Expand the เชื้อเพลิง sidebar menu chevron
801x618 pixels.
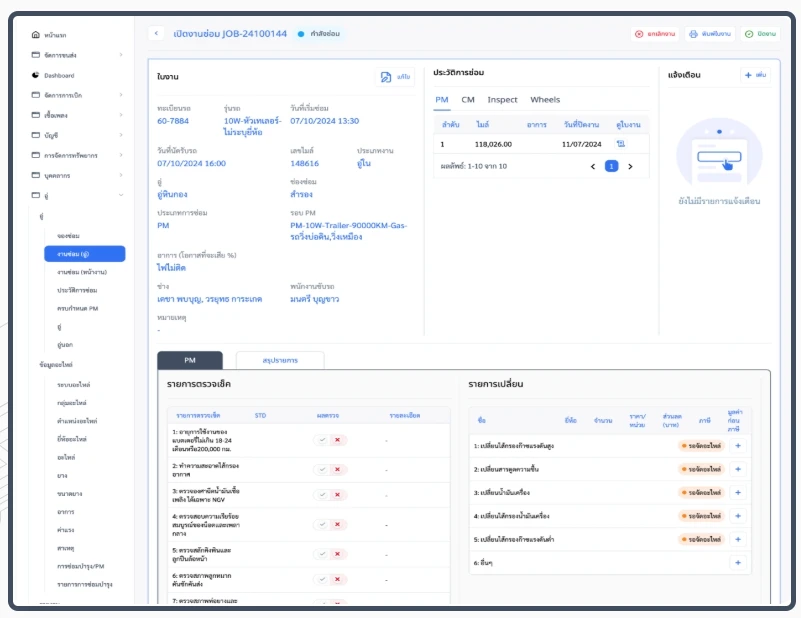click(121, 115)
